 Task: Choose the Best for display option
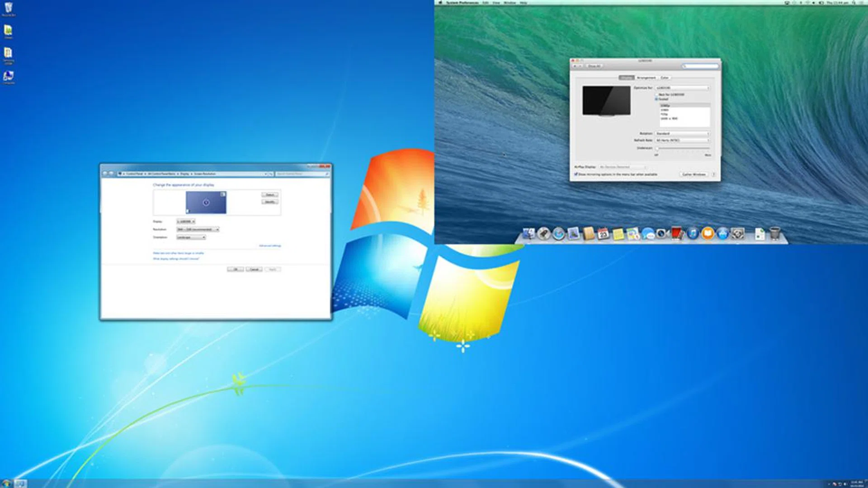click(x=656, y=94)
